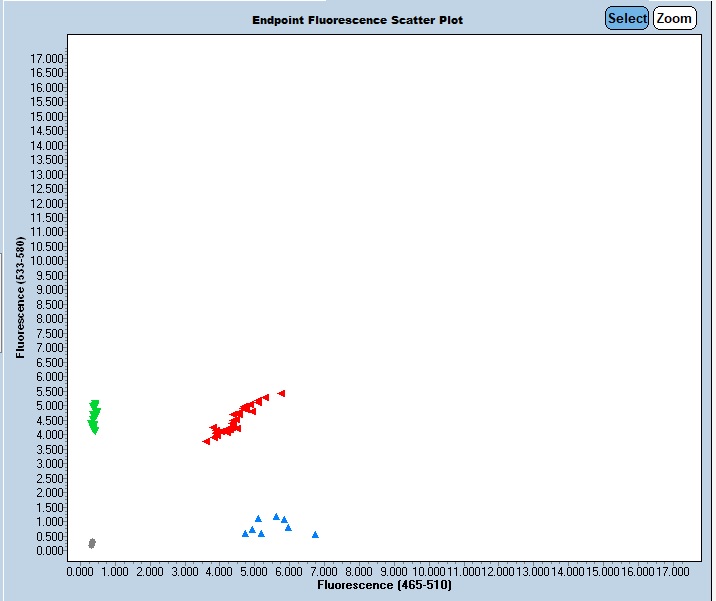
Task: Click the leftmost blue triangle data point
Action: click(245, 534)
